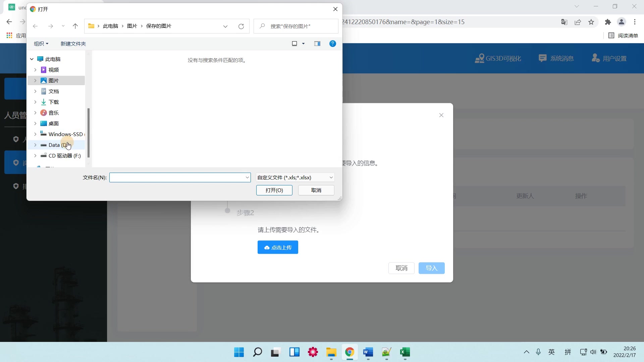Expand the address bar previous locations dropdown

(225, 26)
